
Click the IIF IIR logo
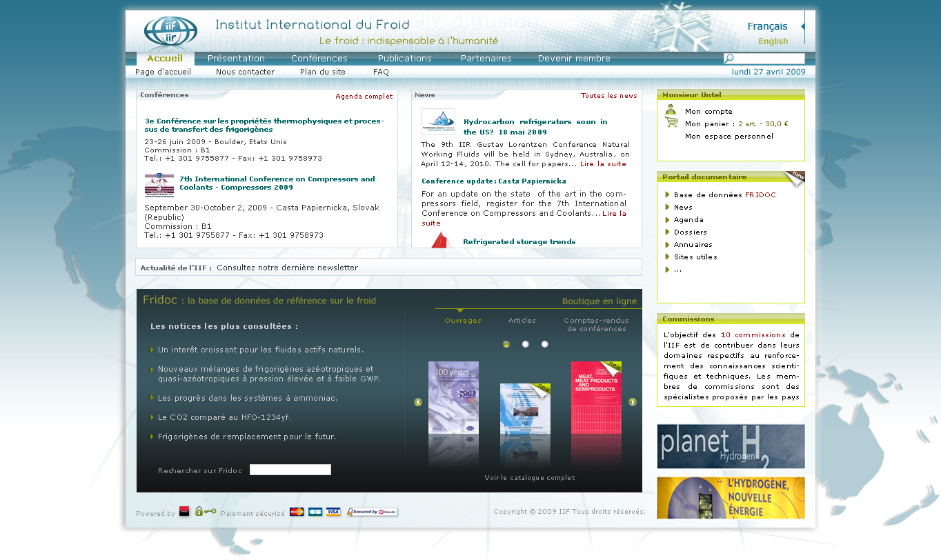170,32
